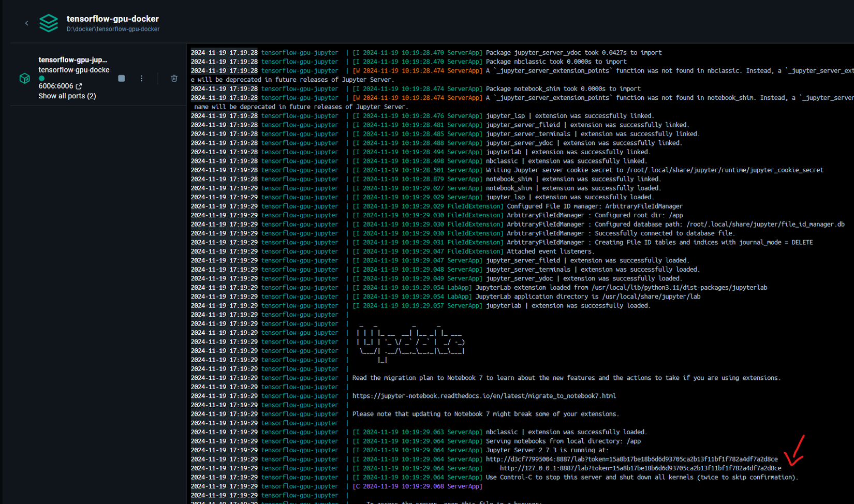Click the 'Configured database path' log line

(675, 225)
